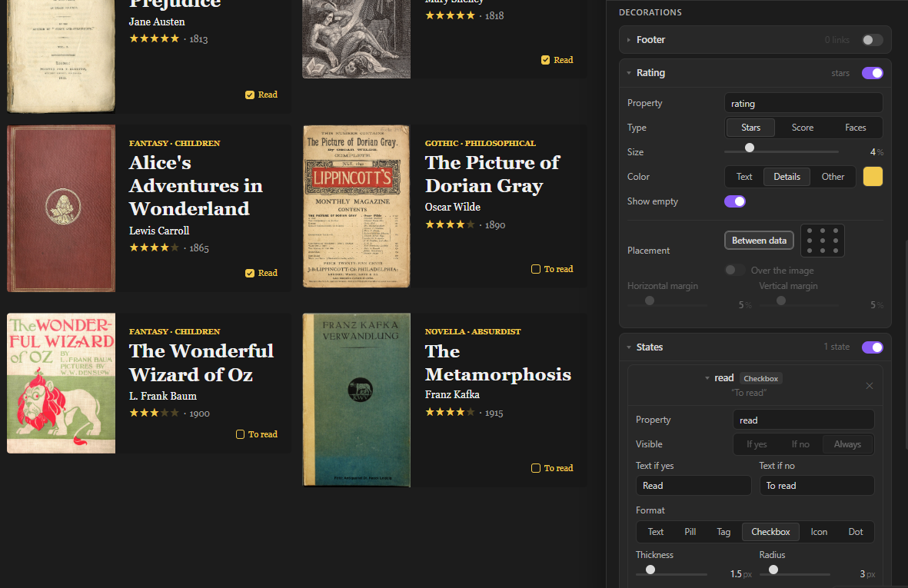Image resolution: width=908 pixels, height=588 pixels.
Task: Open The Wonderful Wizard of Oz cover
Action: tap(62, 383)
